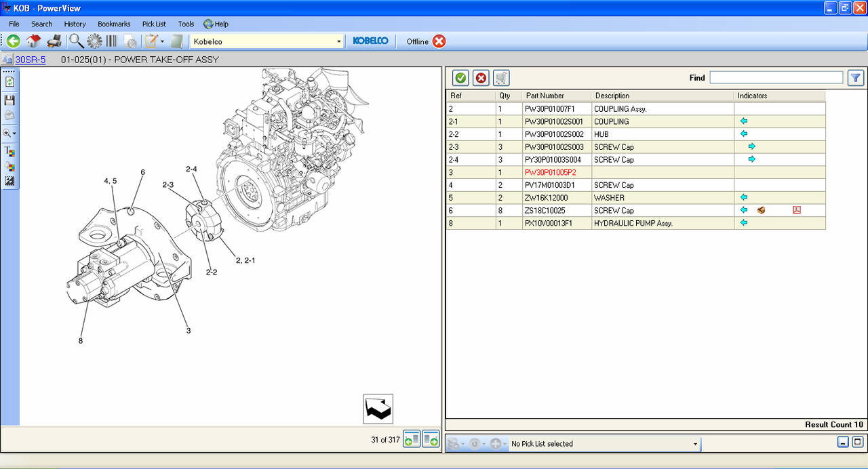868x469 pixels.
Task: Click the KOBELCO logo in toolbar
Action: (370, 41)
